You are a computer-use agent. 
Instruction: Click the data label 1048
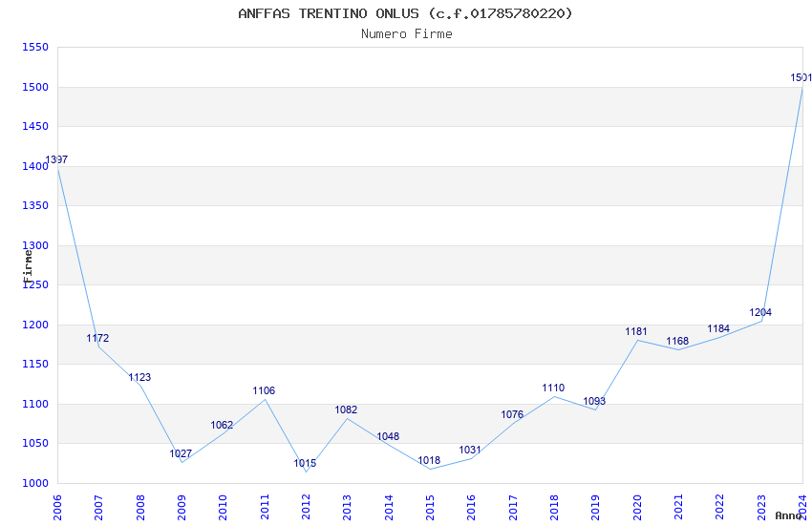(x=388, y=436)
